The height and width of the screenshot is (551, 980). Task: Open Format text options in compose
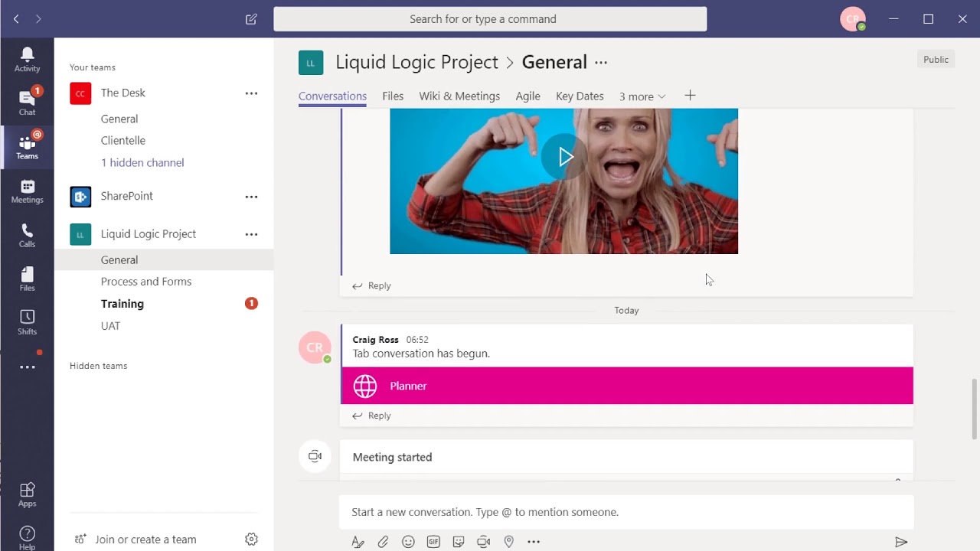(x=358, y=542)
